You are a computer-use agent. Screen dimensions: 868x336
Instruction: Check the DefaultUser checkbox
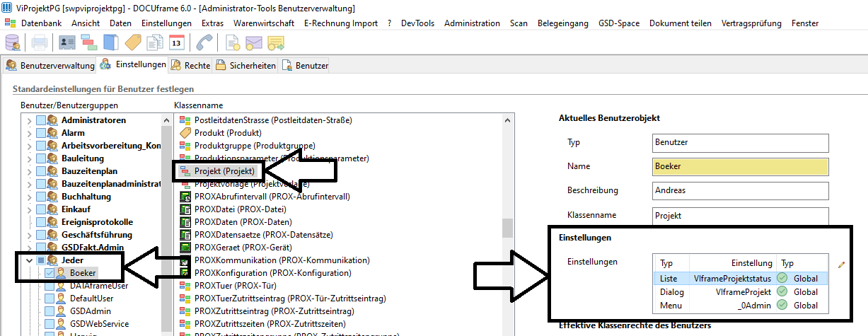click(x=50, y=298)
